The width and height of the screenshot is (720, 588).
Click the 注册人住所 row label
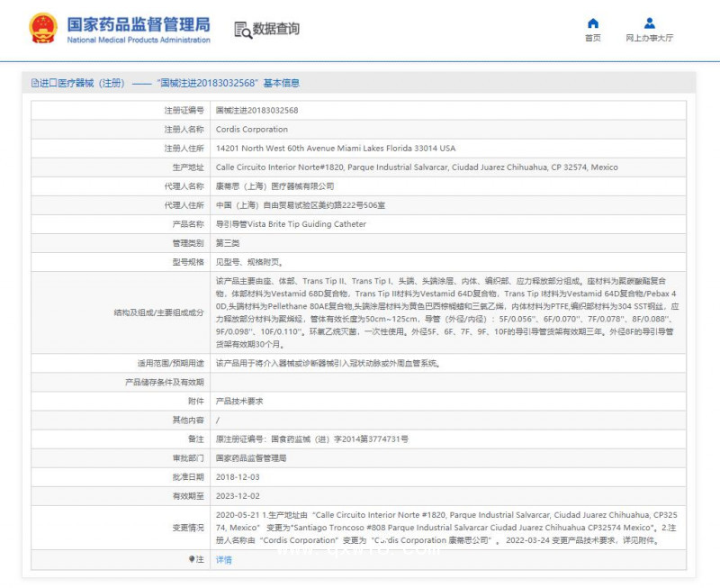pos(184,149)
